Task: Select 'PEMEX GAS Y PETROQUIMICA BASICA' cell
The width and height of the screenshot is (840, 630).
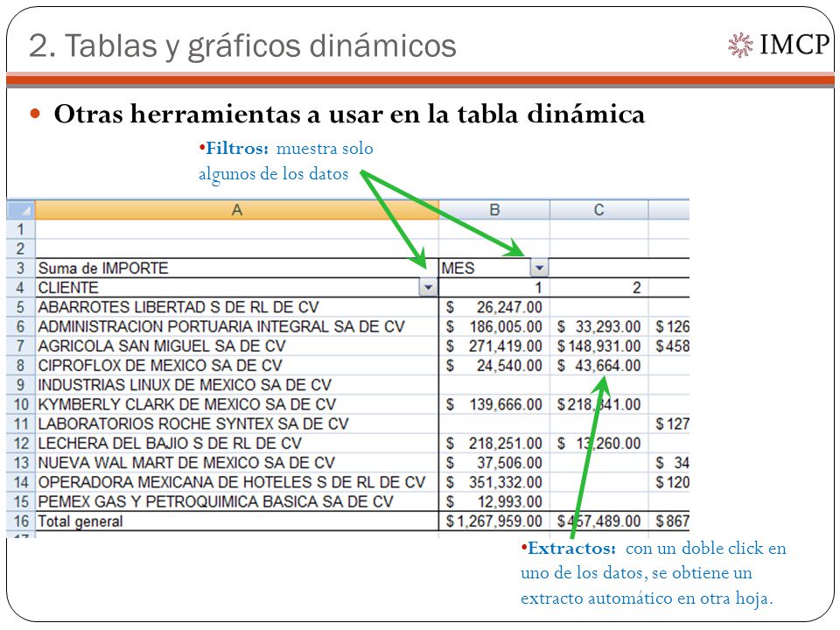Action: coord(237,501)
